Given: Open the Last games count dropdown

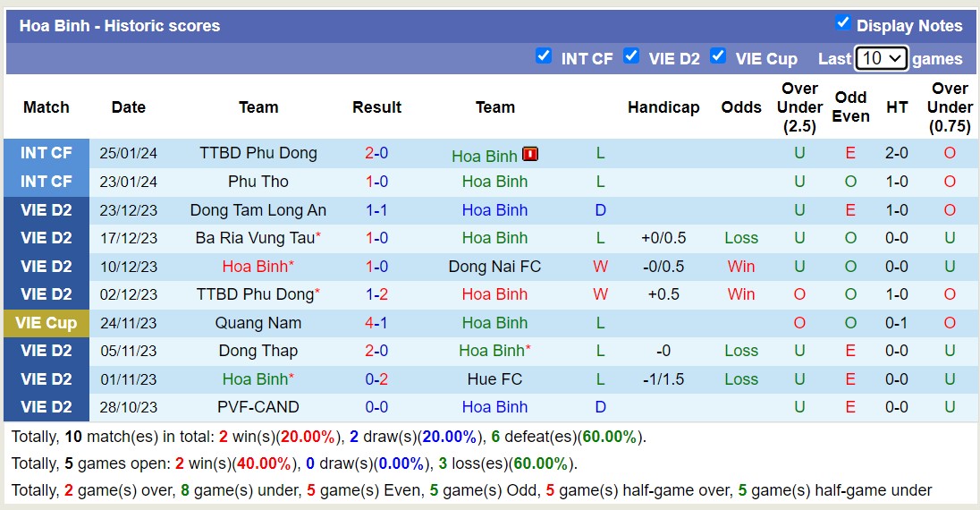Looking at the screenshot, I should coord(881,59).
